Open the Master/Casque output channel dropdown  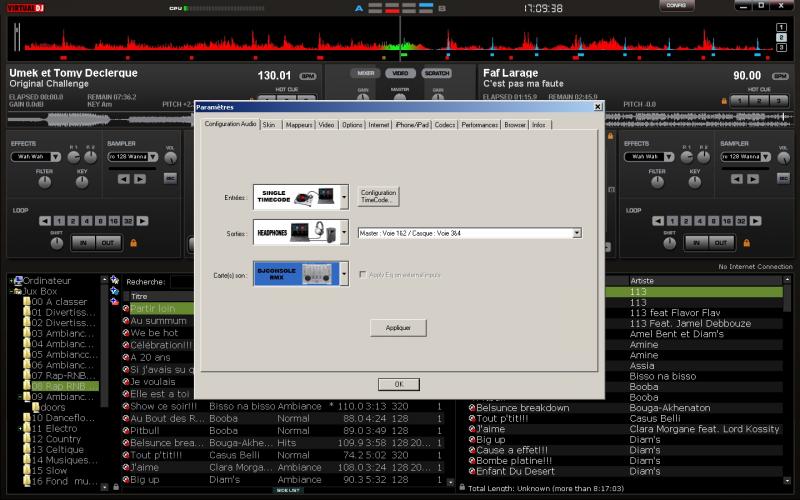tap(577, 233)
